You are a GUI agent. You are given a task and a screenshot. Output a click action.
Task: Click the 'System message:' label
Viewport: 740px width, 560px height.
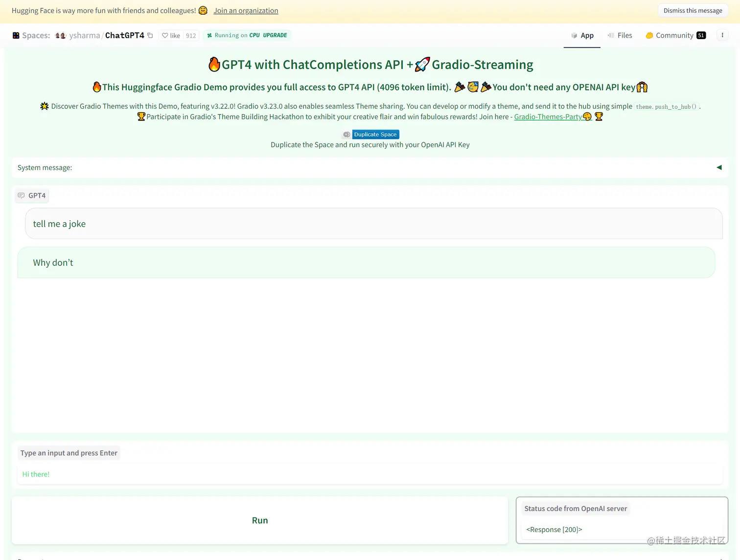45,167
